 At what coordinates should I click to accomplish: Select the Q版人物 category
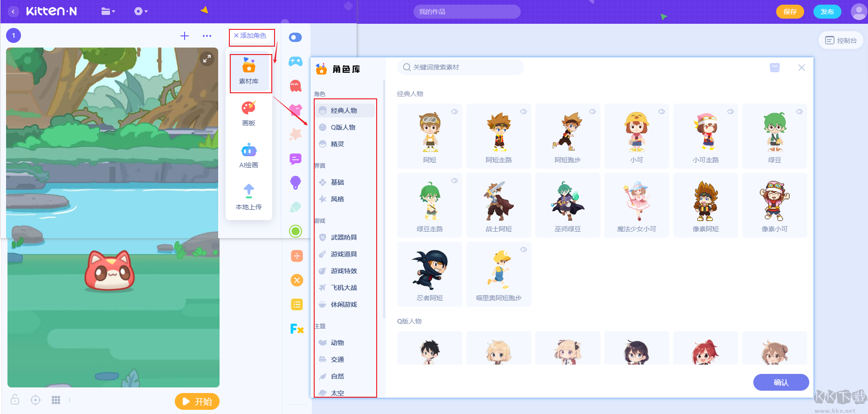[345, 127]
